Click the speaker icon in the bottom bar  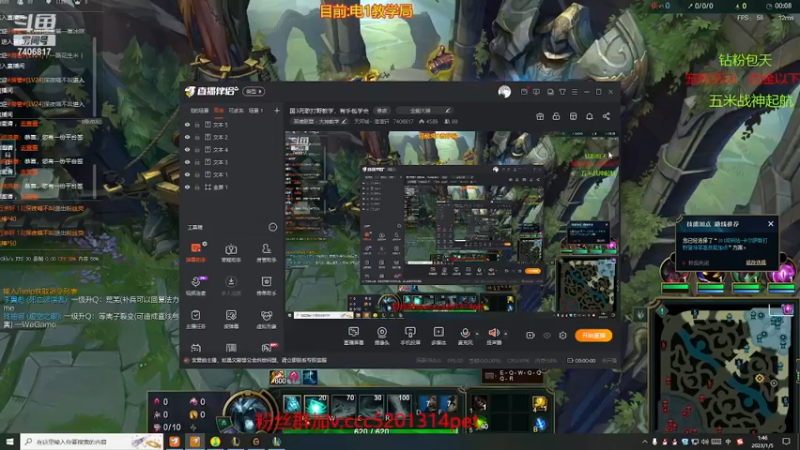[x=493, y=333]
